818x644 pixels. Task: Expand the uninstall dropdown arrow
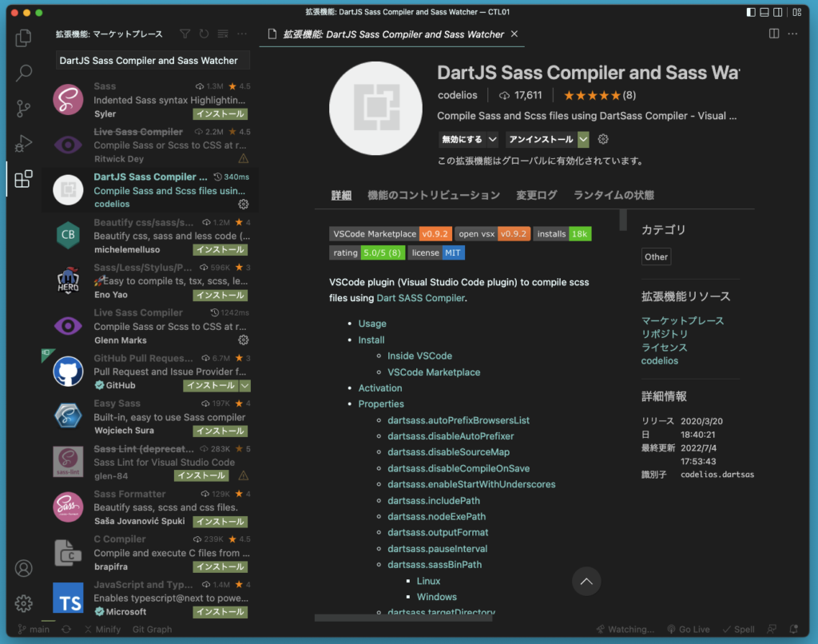pos(584,139)
